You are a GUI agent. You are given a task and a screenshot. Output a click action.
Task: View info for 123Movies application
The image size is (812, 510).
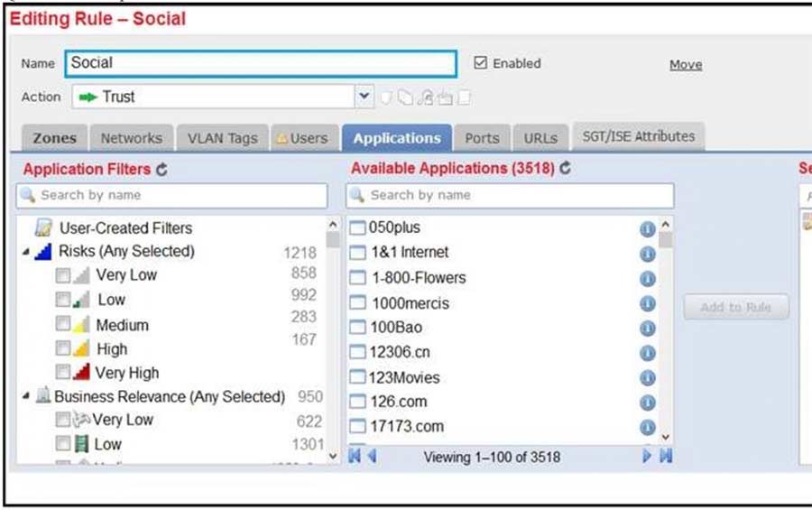pos(647,378)
